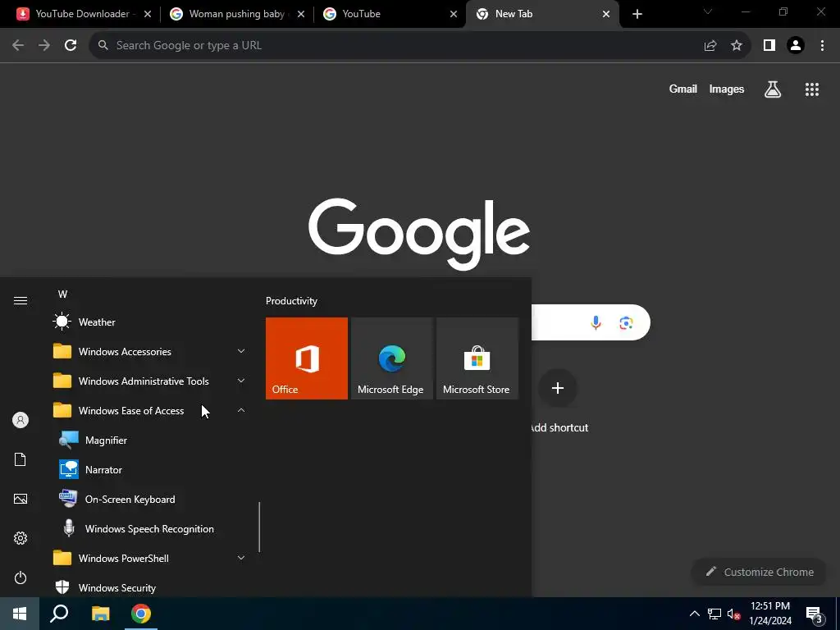Click the Productivity group heading
The image size is (840, 630).
tap(291, 301)
